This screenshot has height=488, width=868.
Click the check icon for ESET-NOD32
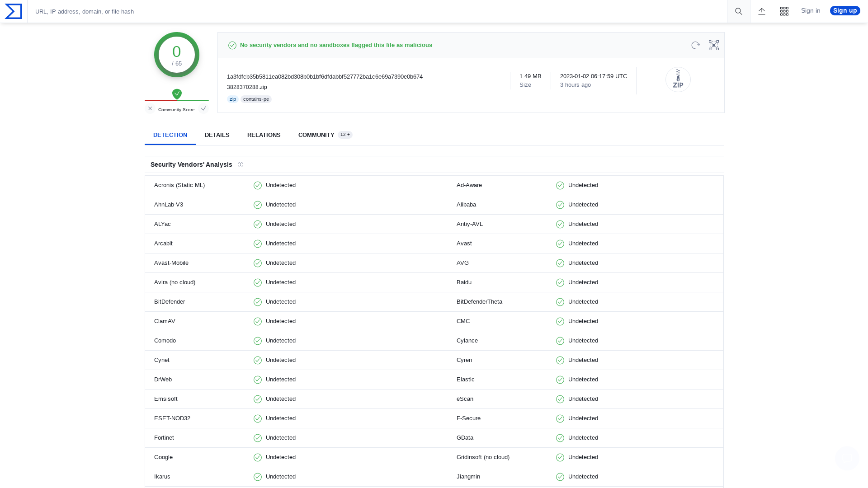pyautogui.click(x=258, y=418)
